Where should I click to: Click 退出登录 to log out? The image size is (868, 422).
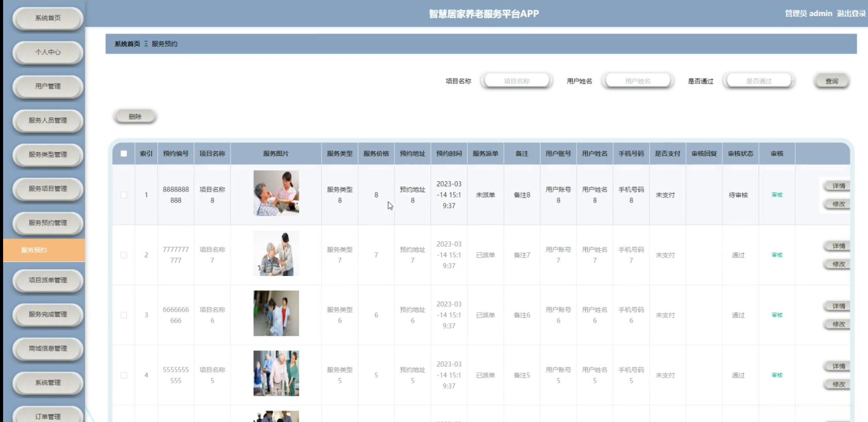(x=851, y=13)
